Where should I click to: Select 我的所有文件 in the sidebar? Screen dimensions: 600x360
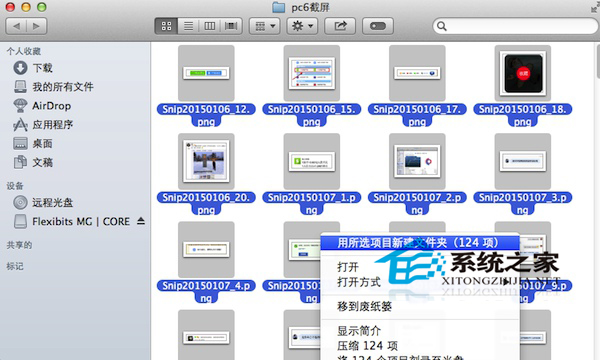[54, 87]
